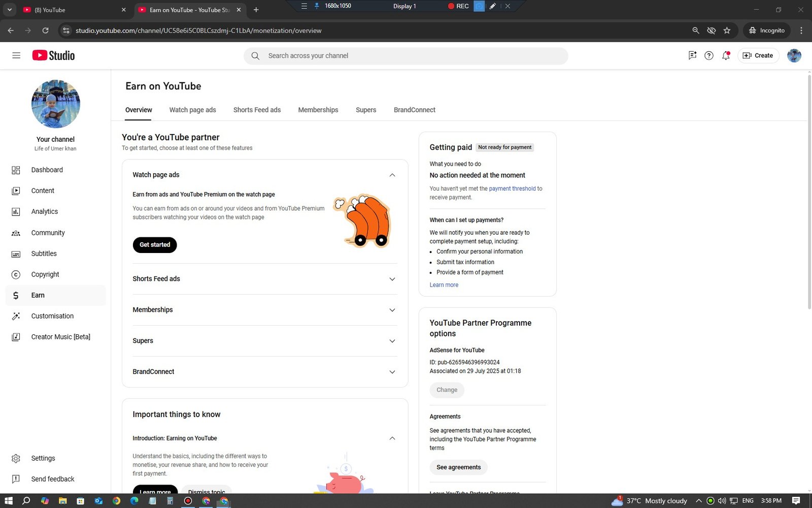This screenshot has width=812, height=508.
Task: Open the payment threshold link
Action: [x=512, y=188]
